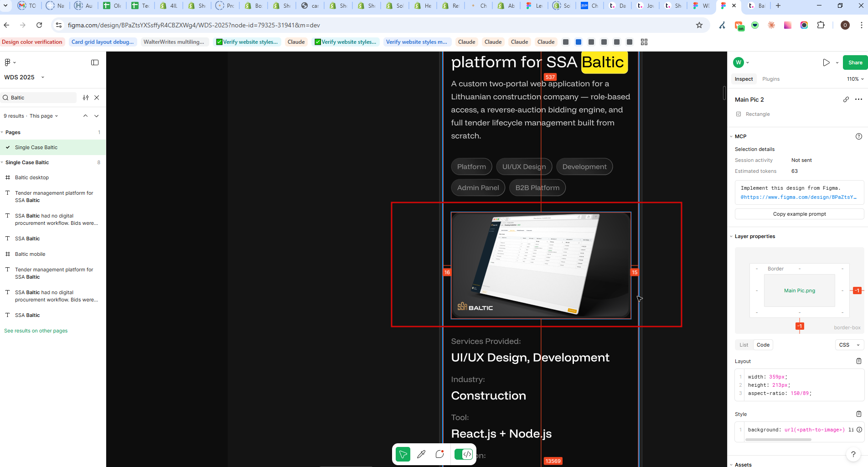Click the info icon in Style code
The width and height of the screenshot is (868, 467).
tap(859, 430)
